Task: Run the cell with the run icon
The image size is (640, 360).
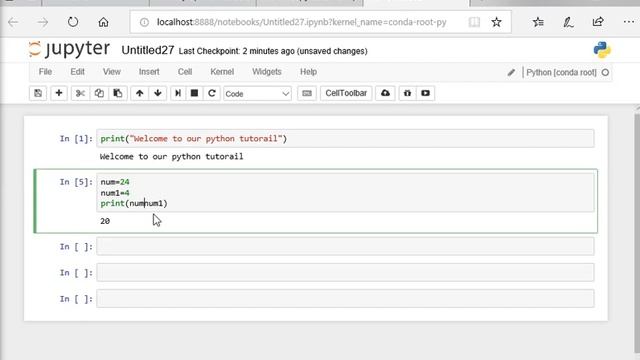Action: click(x=178, y=93)
